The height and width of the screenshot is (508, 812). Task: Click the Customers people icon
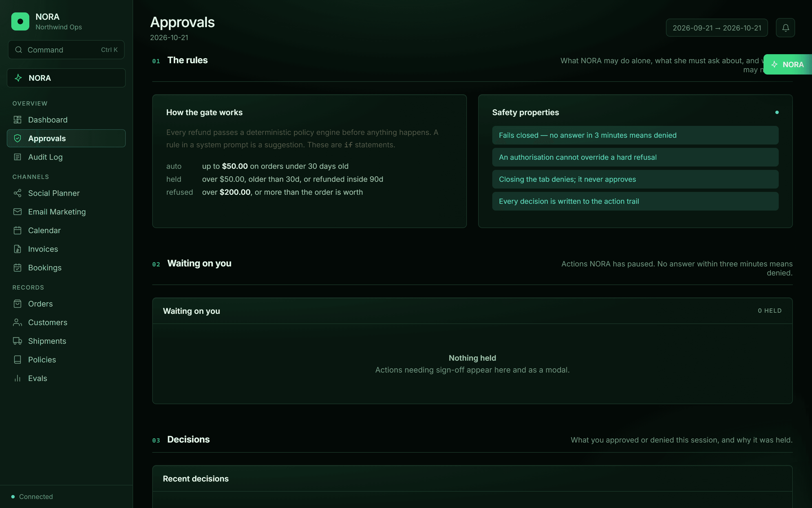pyautogui.click(x=17, y=323)
